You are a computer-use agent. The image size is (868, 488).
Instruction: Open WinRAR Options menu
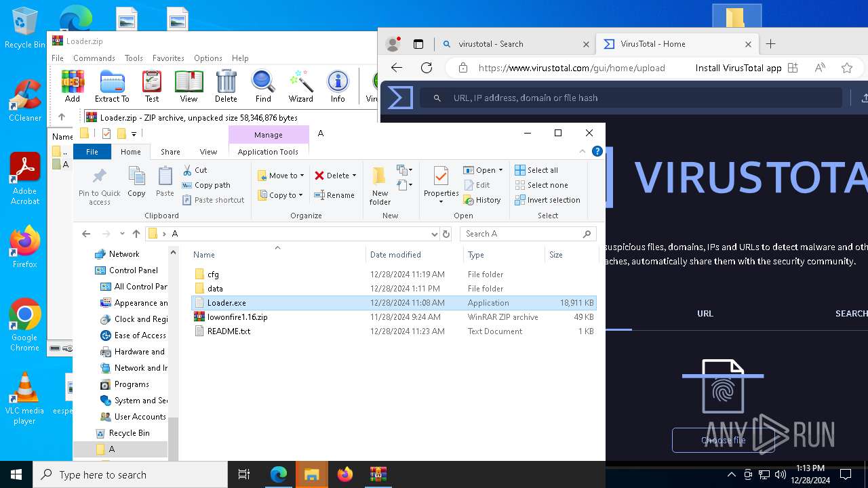[208, 58]
